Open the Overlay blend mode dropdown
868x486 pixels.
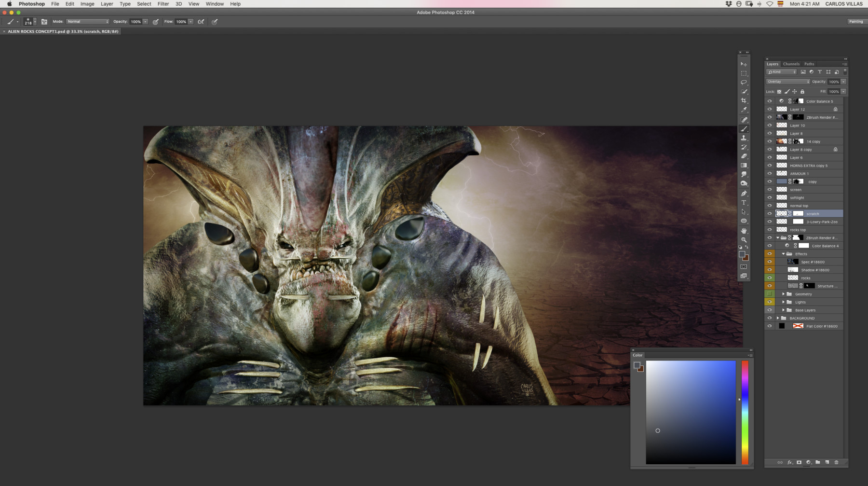[x=788, y=82]
